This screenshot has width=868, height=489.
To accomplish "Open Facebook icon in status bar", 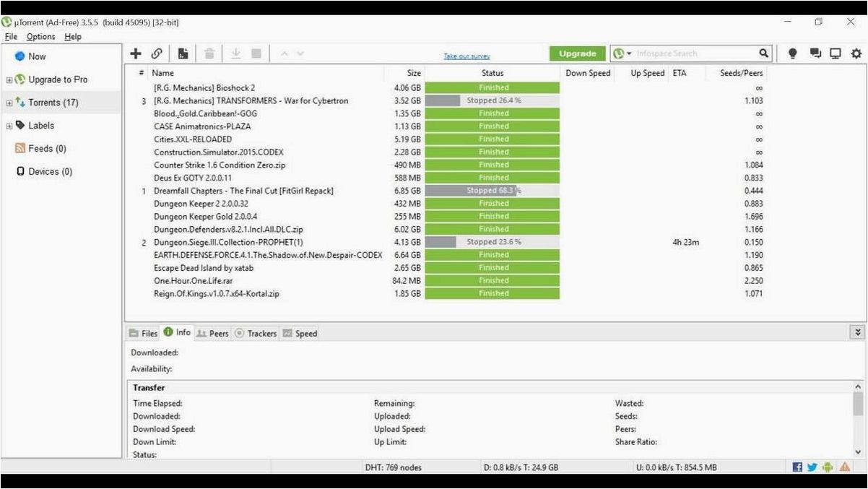I will pos(797,467).
